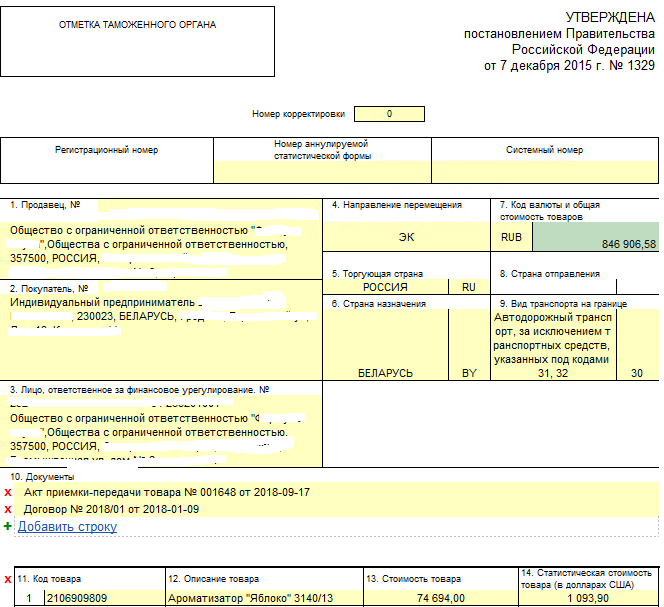The width and height of the screenshot is (664, 607).
Task: Edit the Автодорожный транспорт description field
Action: [553, 345]
